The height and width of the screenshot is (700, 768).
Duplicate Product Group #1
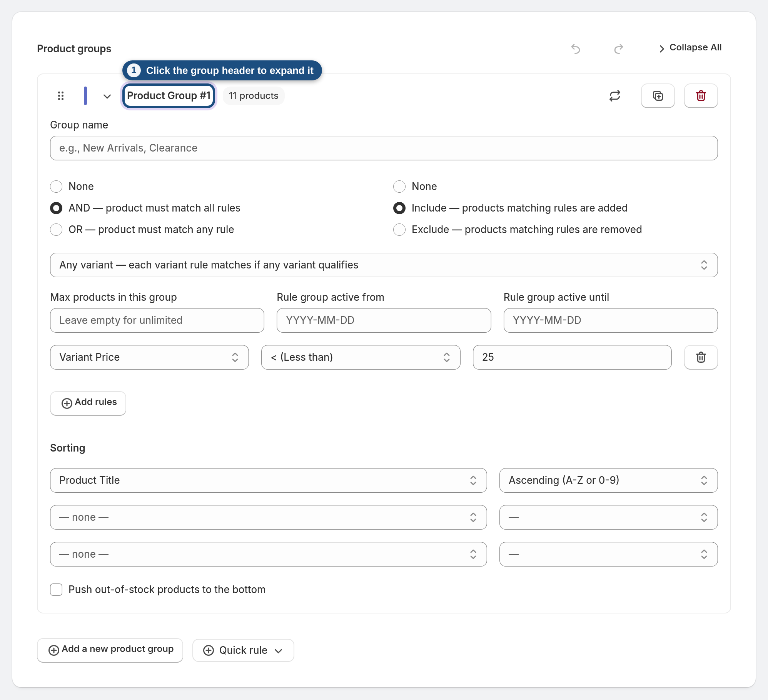click(x=658, y=96)
